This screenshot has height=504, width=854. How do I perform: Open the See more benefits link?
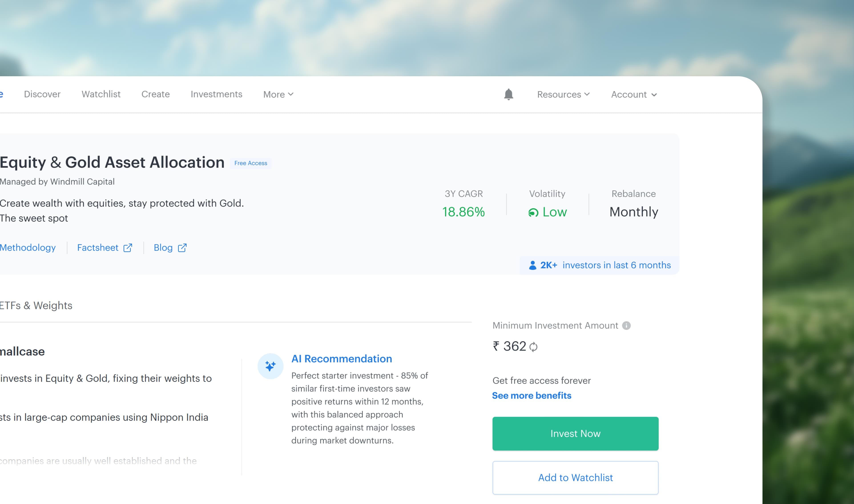pos(532,396)
